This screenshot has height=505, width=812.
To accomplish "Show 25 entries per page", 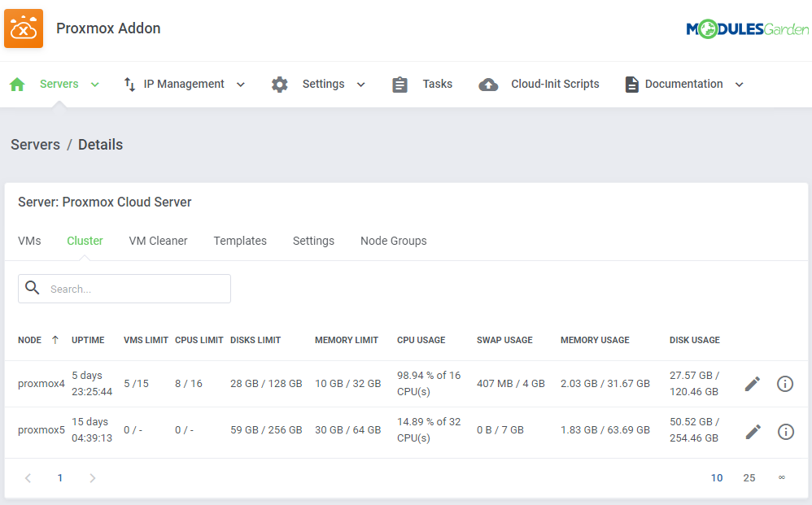I will (749, 478).
